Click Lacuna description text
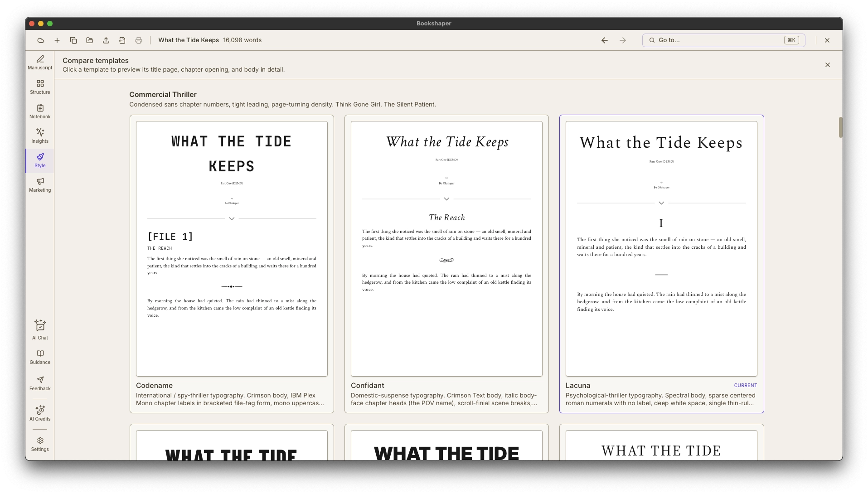This screenshot has height=494, width=868. coord(660,399)
